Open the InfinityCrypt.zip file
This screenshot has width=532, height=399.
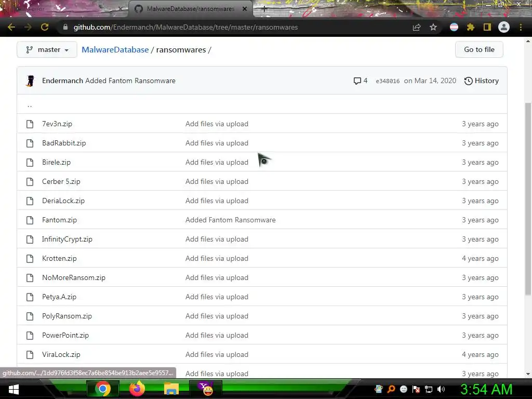67,239
